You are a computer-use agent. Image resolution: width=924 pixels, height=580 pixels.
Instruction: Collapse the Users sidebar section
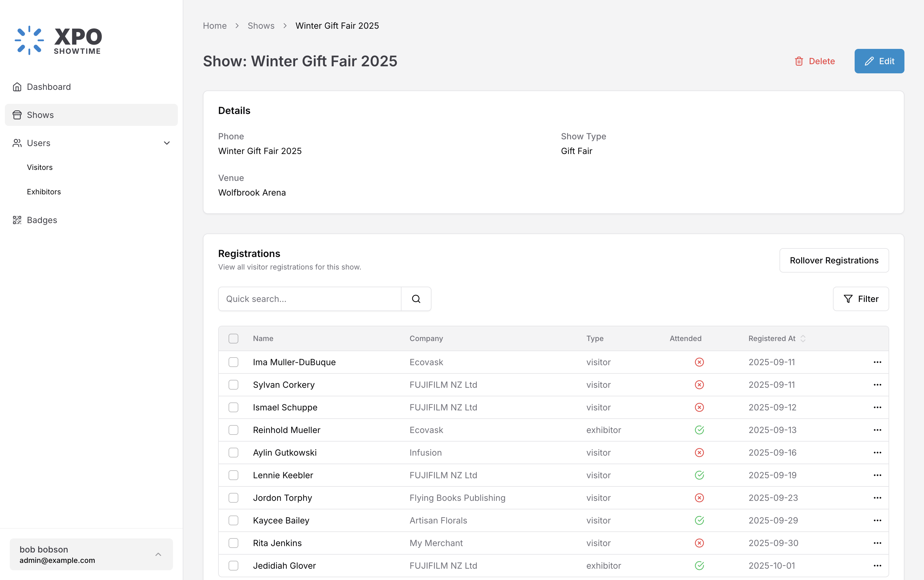coord(167,143)
